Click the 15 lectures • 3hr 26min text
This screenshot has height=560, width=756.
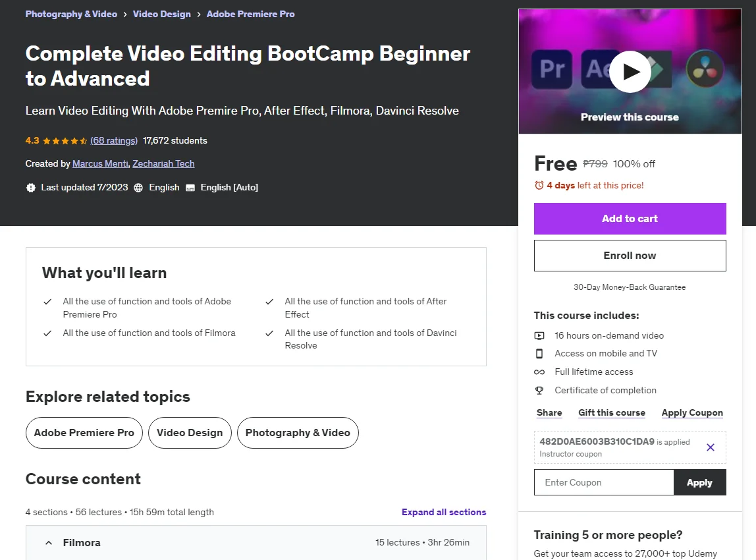[422, 543]
